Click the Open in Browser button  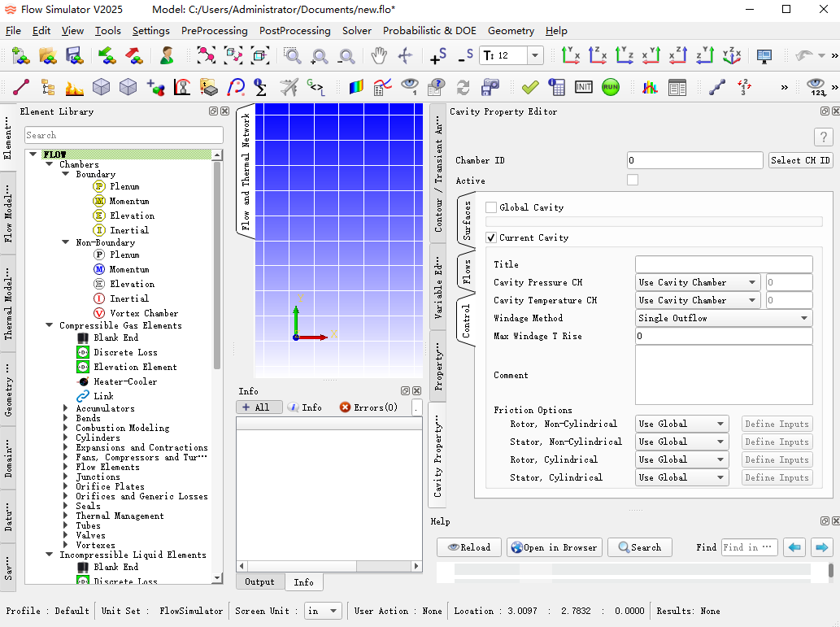[555, 547]
